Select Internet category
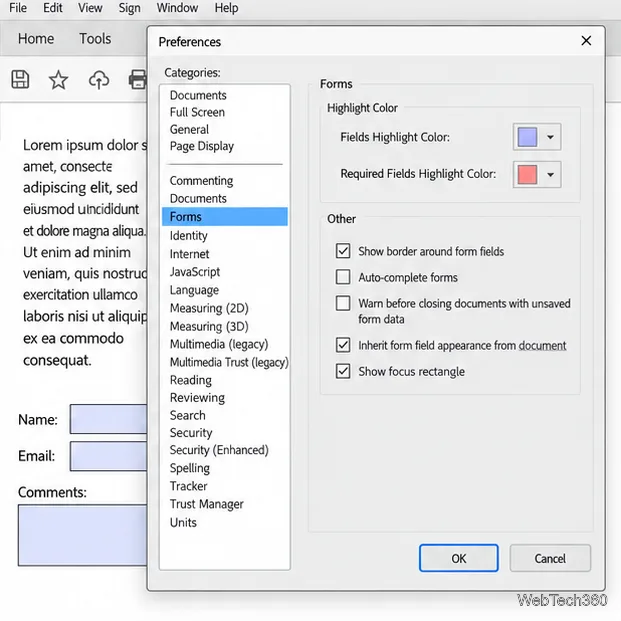The image size is (621, 621). point(189,254)
